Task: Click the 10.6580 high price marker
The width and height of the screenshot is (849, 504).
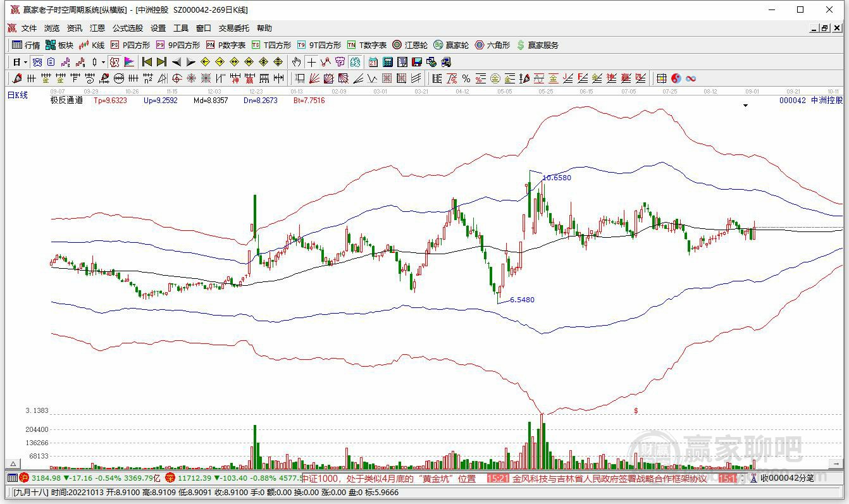Action: 557,178
